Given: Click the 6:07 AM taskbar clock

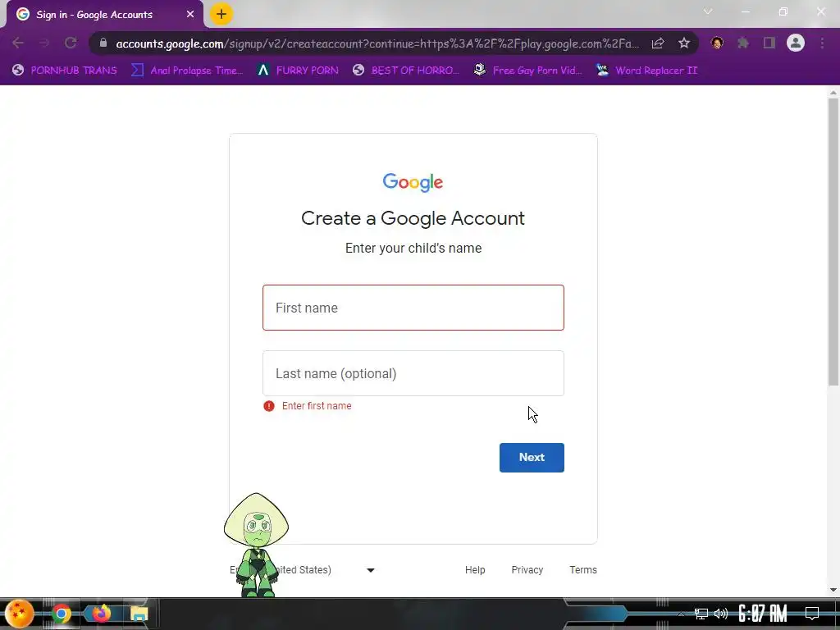Looking at the screenshot, I should click(763, 614).
